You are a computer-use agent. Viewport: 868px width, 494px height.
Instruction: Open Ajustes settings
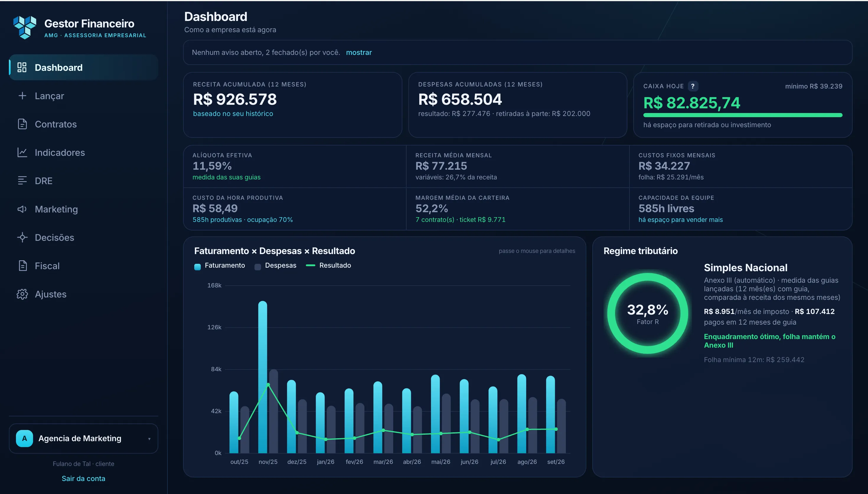[84, 294]
